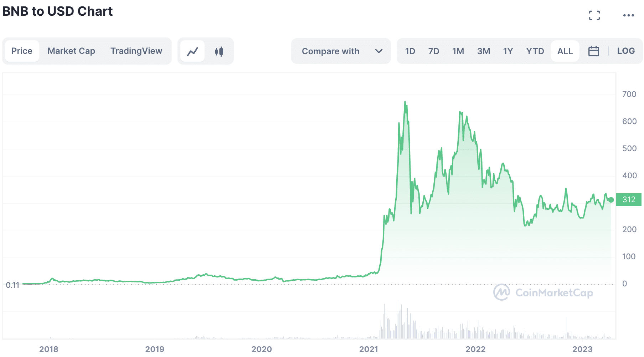Click the 600 y-axis label
This screenshot has height=357, width=644.
coord(629,121)
